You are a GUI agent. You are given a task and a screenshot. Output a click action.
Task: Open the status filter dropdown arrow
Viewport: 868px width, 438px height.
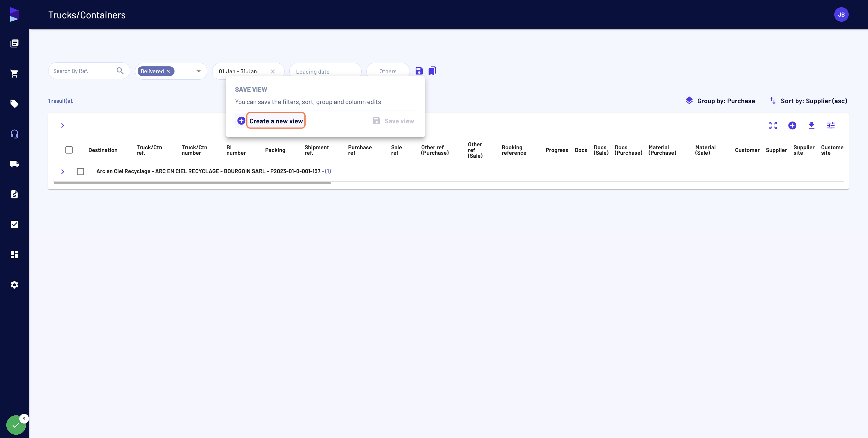click(199, 71)
